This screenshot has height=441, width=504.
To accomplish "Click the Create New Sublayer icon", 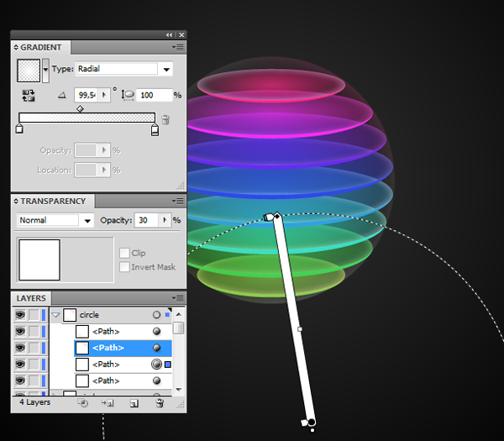I will 108,403.
